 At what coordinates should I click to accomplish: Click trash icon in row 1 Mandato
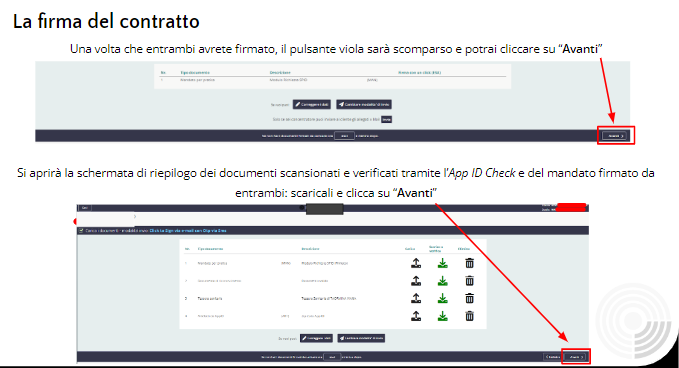pyautogui.click(x=469, y=263)
